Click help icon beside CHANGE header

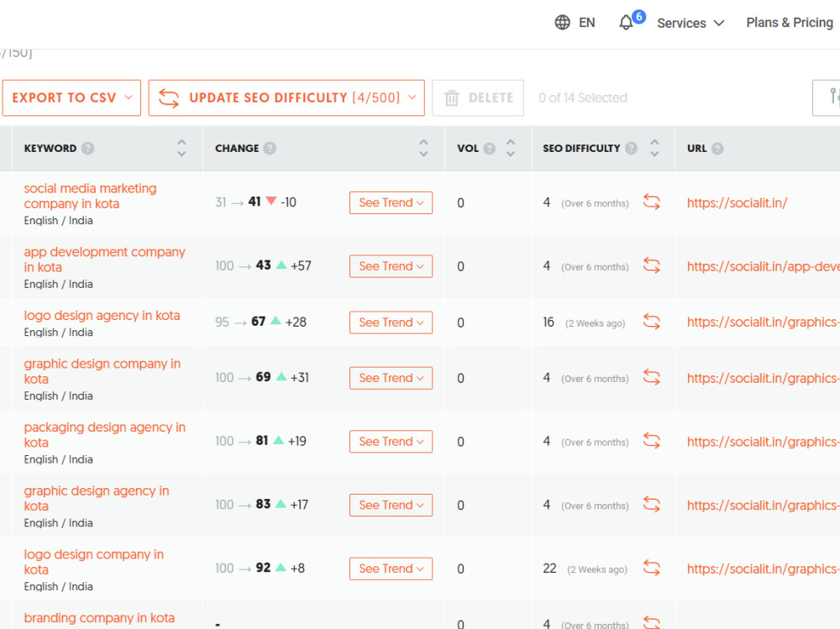click(270, 149)
